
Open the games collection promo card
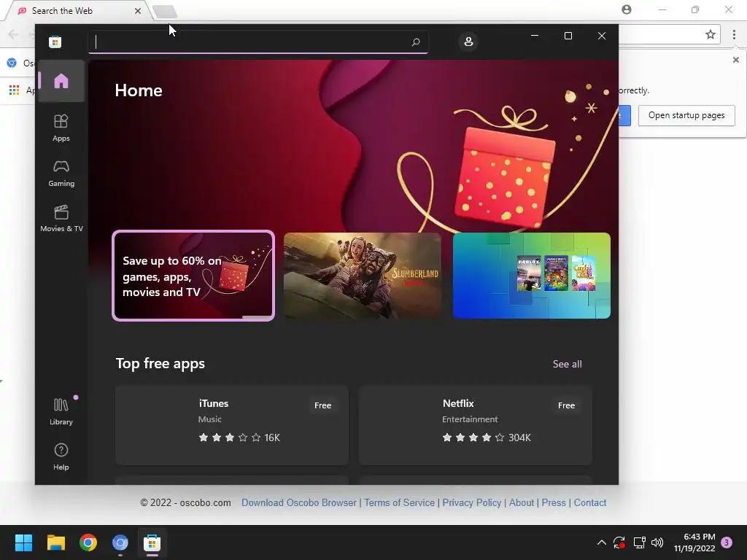532,276
